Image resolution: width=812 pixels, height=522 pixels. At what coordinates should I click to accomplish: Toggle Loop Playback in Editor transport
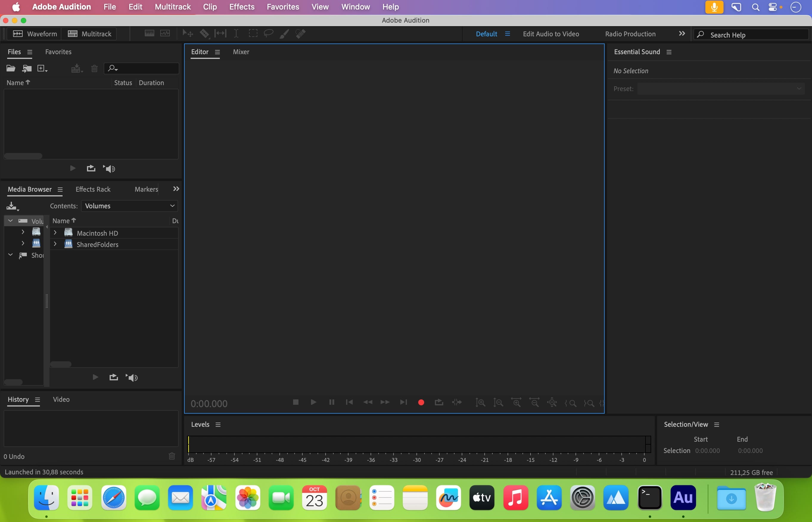(x=439, y=402)
